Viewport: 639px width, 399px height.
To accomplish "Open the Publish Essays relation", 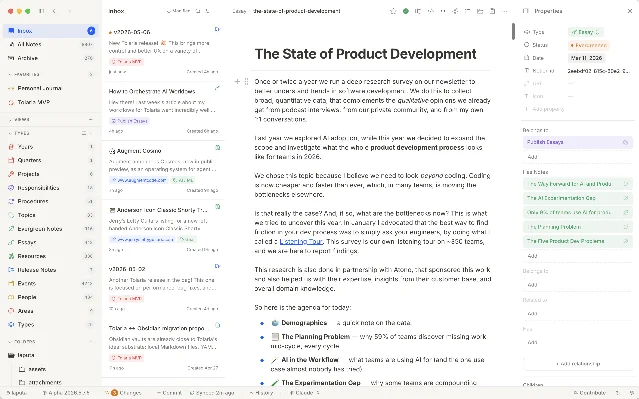I will tap(577, 142).
